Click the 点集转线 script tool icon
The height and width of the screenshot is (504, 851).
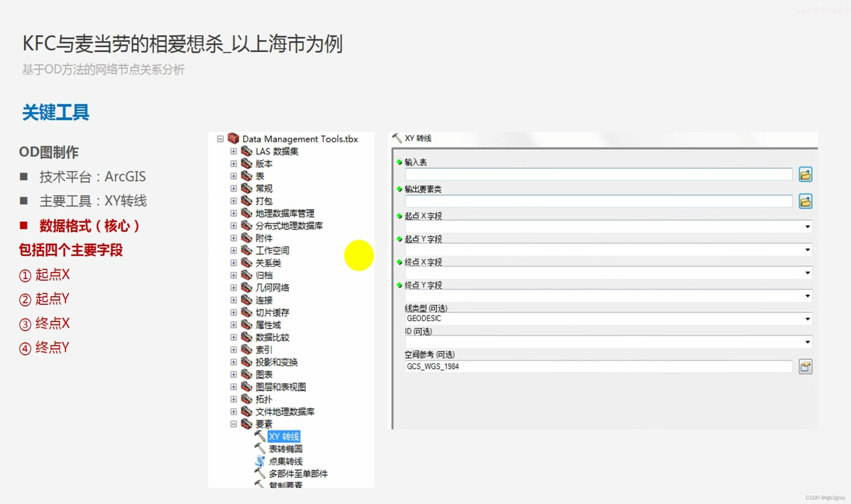[260, 461]
